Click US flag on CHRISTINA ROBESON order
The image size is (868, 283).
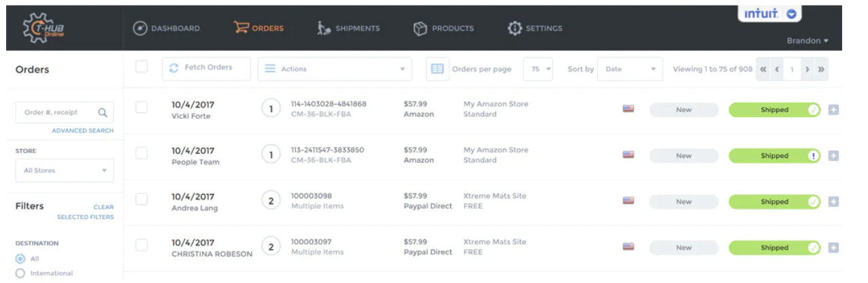[x=629, y=246]
